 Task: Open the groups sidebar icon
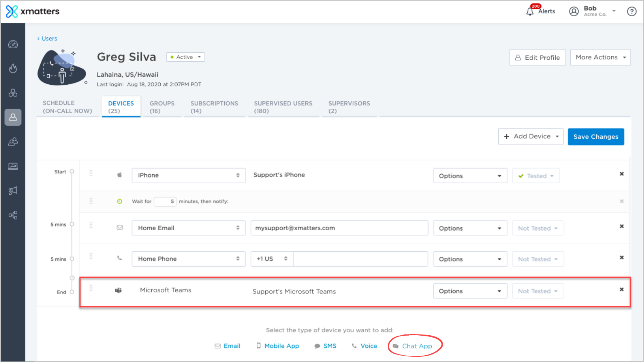click(13, 142)
